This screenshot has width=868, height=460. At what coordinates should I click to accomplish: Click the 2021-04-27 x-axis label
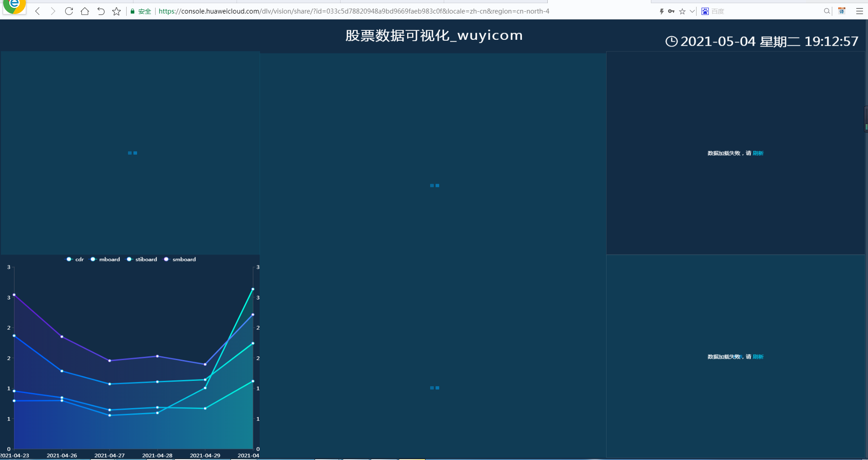(109, 455)
